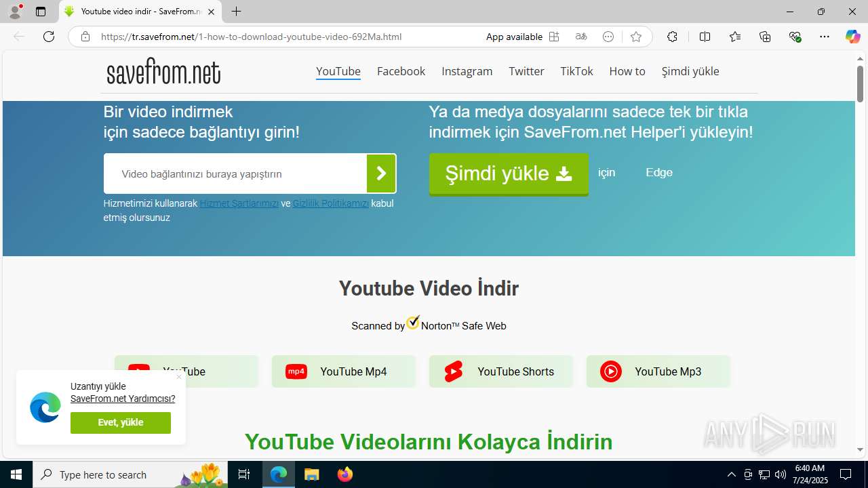The height and width of the screenshot is (488, 868).
Task: Submit with the green arrow button
Action: (381, 174)
